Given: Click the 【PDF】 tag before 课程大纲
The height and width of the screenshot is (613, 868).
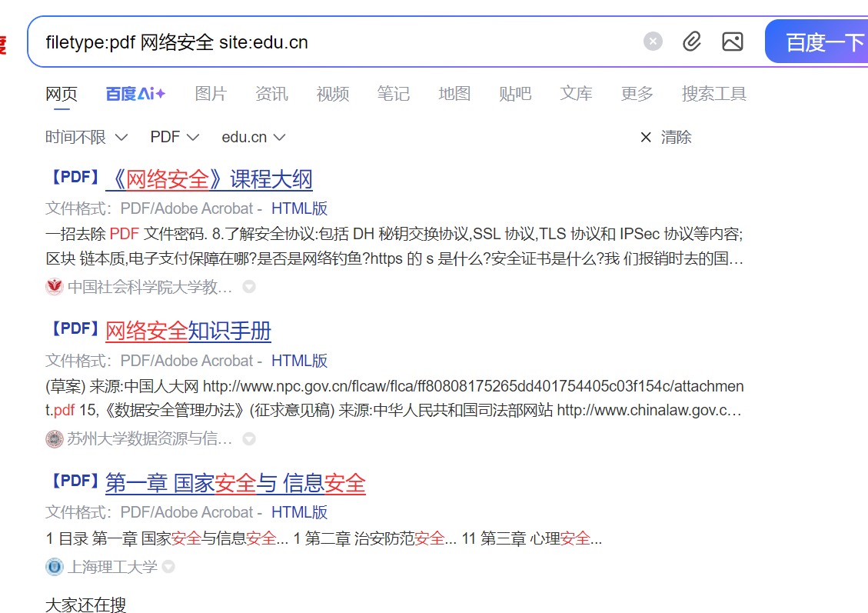Looking at the screenshot, I should [x=75, y=177].
